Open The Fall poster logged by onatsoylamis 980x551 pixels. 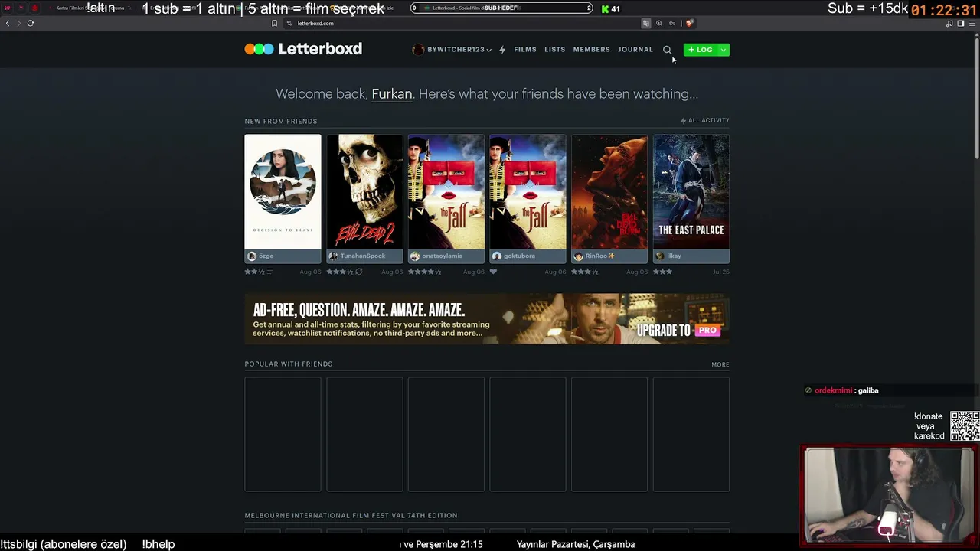[x=446, y=192]
